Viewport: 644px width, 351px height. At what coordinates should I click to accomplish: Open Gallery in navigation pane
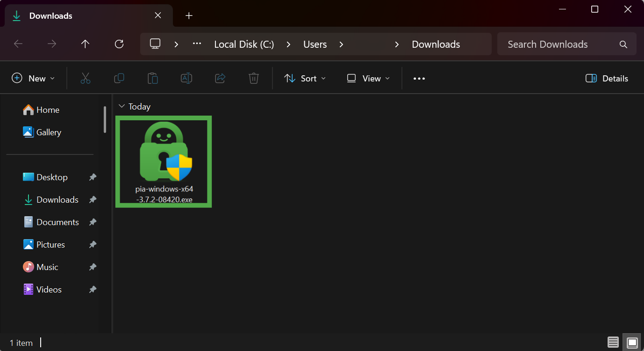tap(42, 132)
